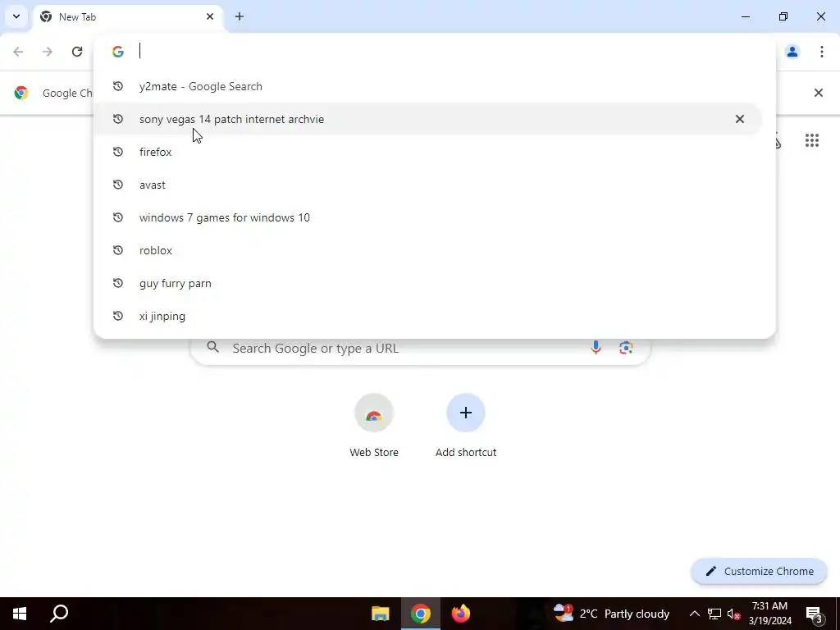Restore down the Chrome window
This screenshot has height=630, width=840.
pyautogui.click(x=783, y=16)
